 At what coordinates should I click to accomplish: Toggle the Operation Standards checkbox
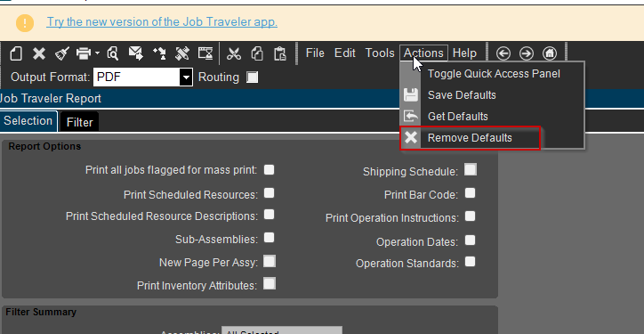[471, 262]
